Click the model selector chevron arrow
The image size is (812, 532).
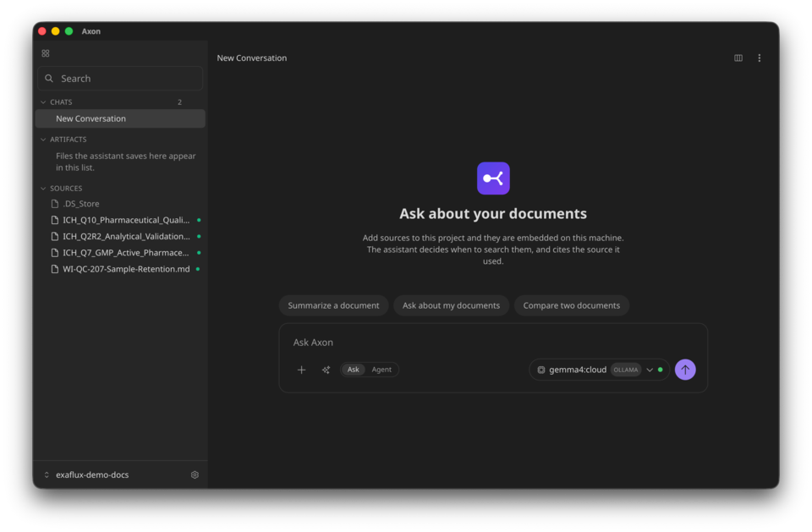[650, 370]
